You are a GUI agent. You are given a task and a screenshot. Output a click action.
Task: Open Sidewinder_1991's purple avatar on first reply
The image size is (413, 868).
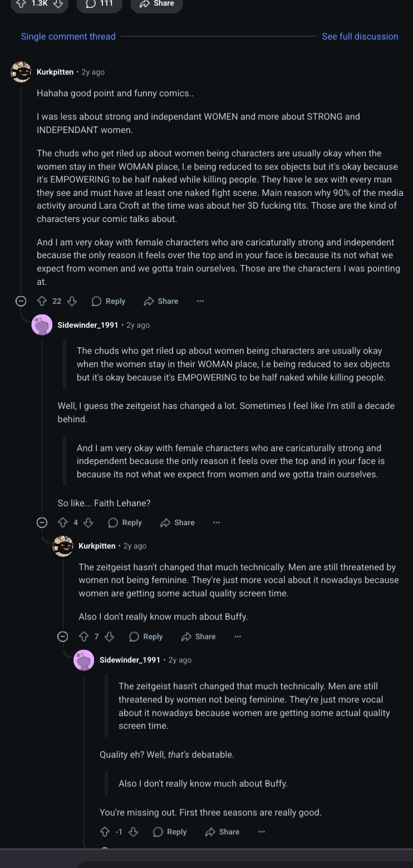[x=42, y=325]
